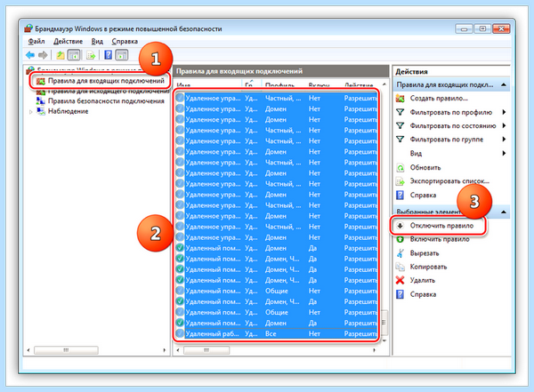
Task: Click Создать правило... in the actions pane
Action: (439, 99)
